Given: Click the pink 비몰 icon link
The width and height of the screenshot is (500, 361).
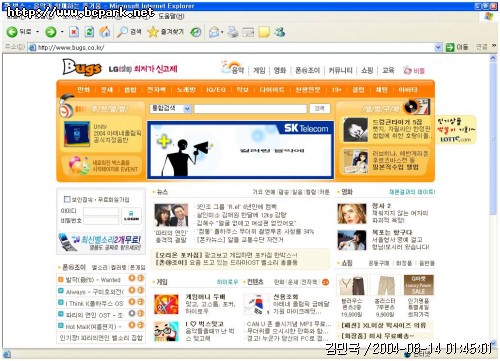Looking at the screenshot, I should tap(414, 71).
